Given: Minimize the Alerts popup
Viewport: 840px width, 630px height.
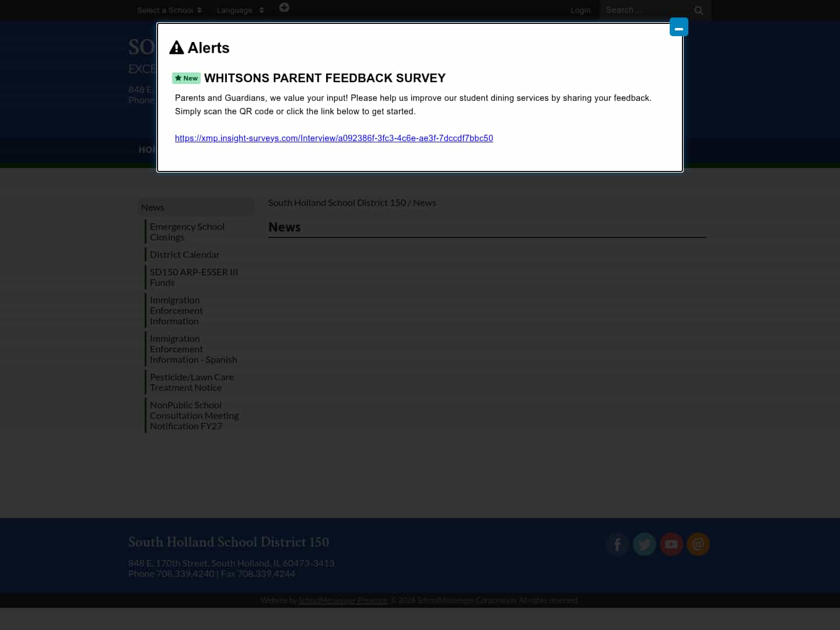Looking at the screenshot, I should pyautogui.click(x=678, y=26).
